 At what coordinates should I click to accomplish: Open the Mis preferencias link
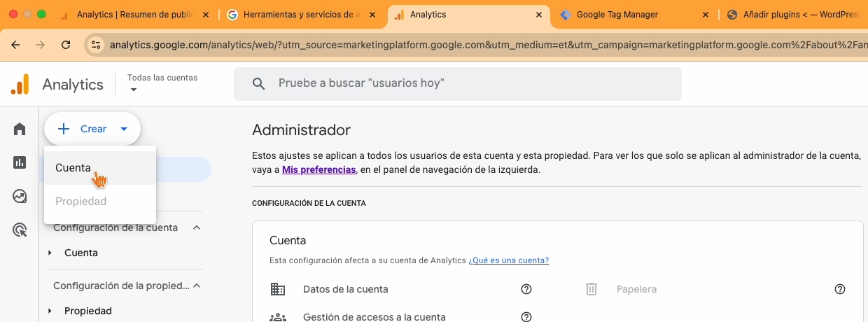[x=318, y=169]
